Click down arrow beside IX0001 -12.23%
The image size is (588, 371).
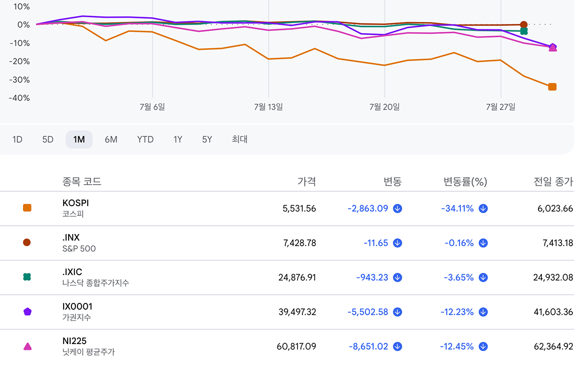[483, 312]
